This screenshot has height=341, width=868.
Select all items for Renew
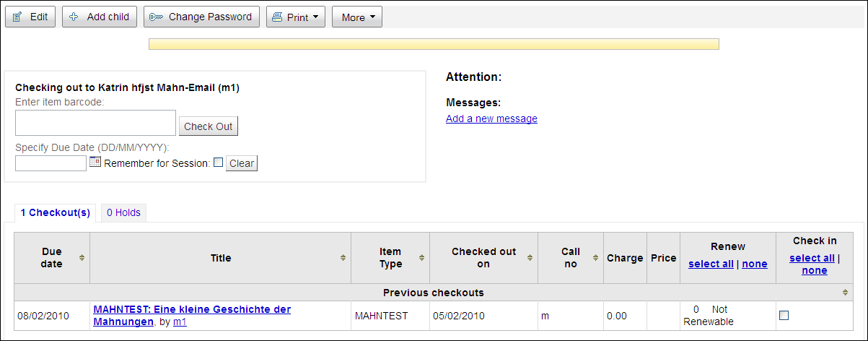click(711, 264)
